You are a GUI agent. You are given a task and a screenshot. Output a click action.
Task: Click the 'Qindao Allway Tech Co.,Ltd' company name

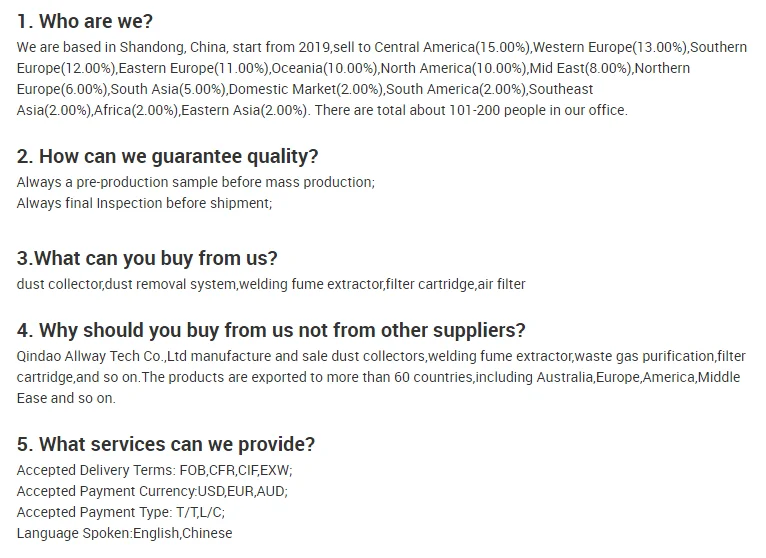pos(102,356)
